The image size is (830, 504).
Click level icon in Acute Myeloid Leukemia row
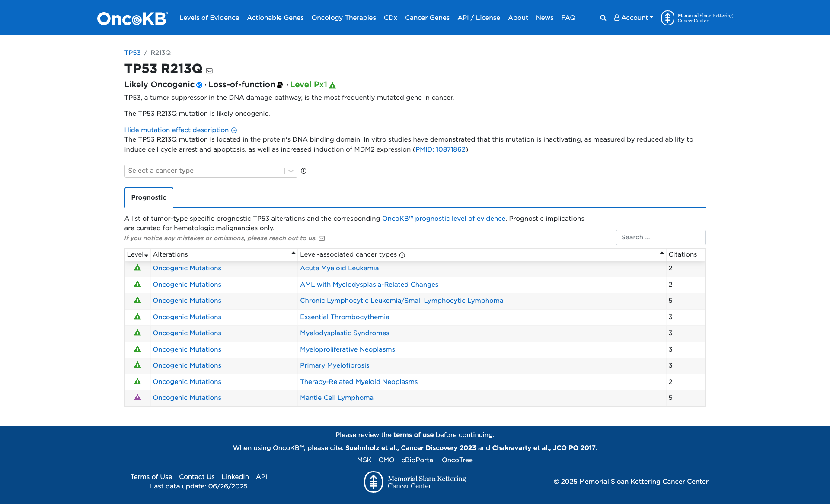(137, 268)
